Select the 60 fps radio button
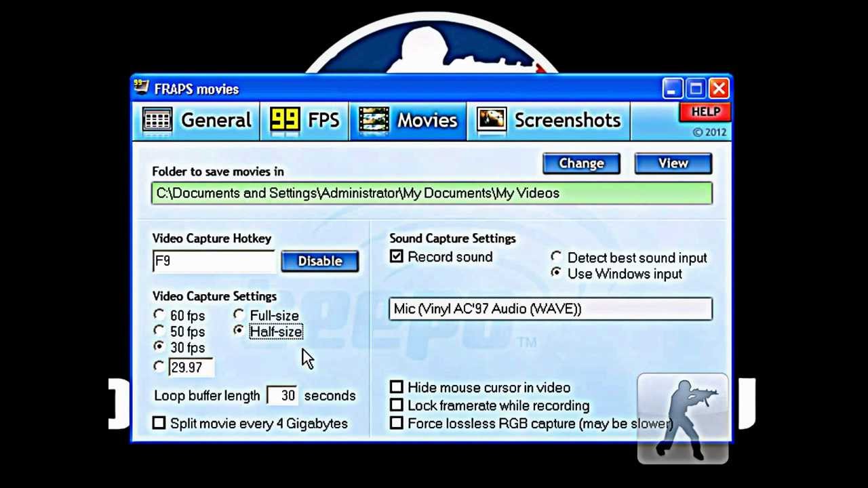Viewport: 868px width, 488px height. tap(159, 314)
